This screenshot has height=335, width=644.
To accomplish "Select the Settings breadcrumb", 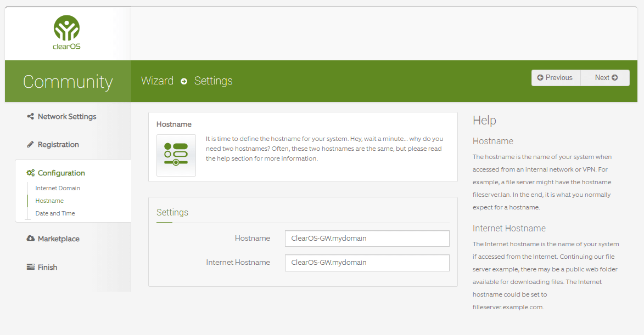I will (213, 81).
